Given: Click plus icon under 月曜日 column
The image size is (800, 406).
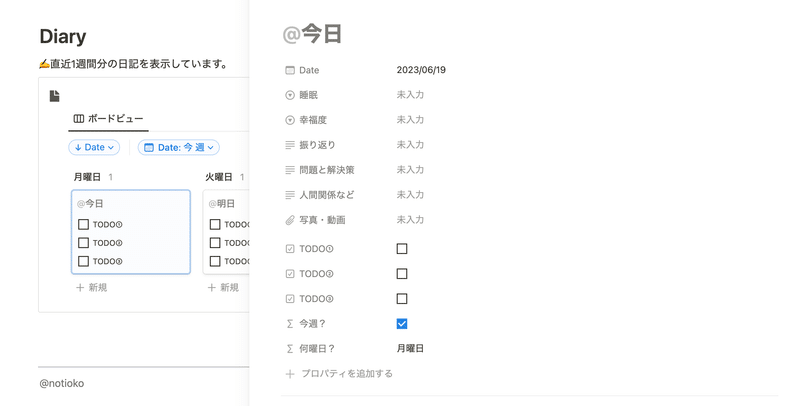Looking at the screenshot, I should pyautogui.click(x=80, y=288).
